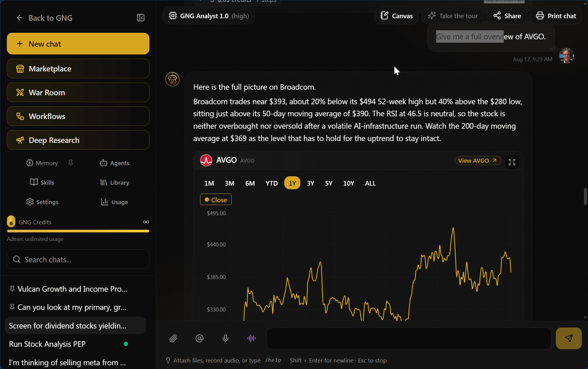Open Agents
588x369 pixels.
coord(114,163)
